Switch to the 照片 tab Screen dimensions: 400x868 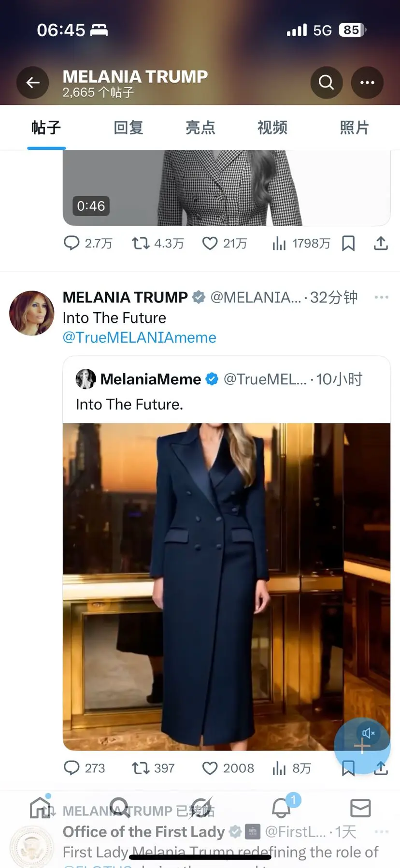pos(354,128)
